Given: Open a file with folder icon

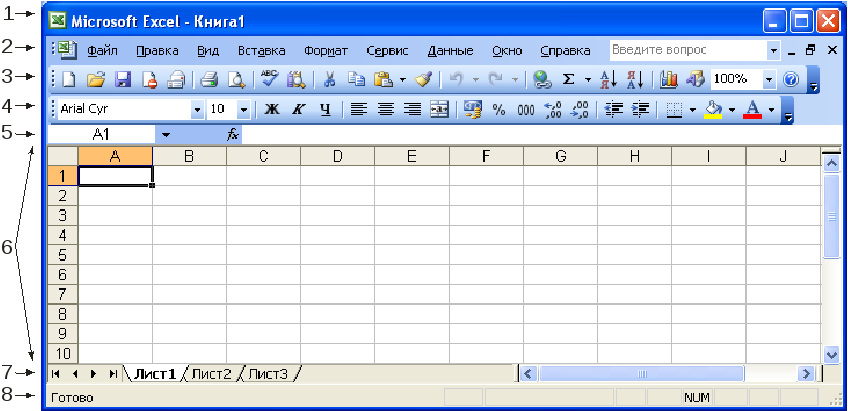Looking at the screenshot, I should click(96, 79).
